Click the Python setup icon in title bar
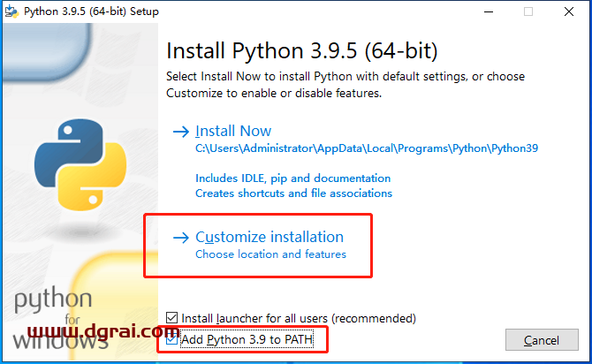 click(13, 11)
